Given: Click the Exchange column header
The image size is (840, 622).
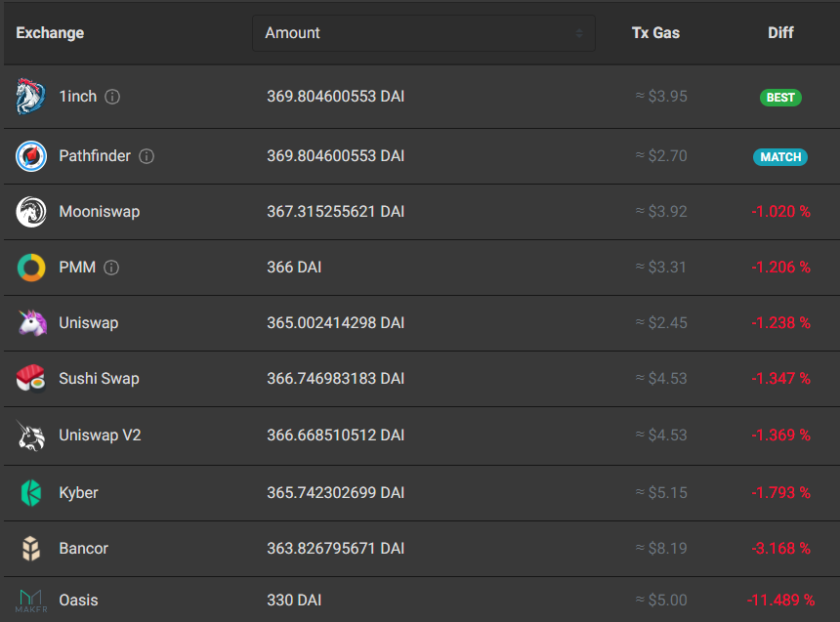Looking at the screenshot, I should coord(50,33).
